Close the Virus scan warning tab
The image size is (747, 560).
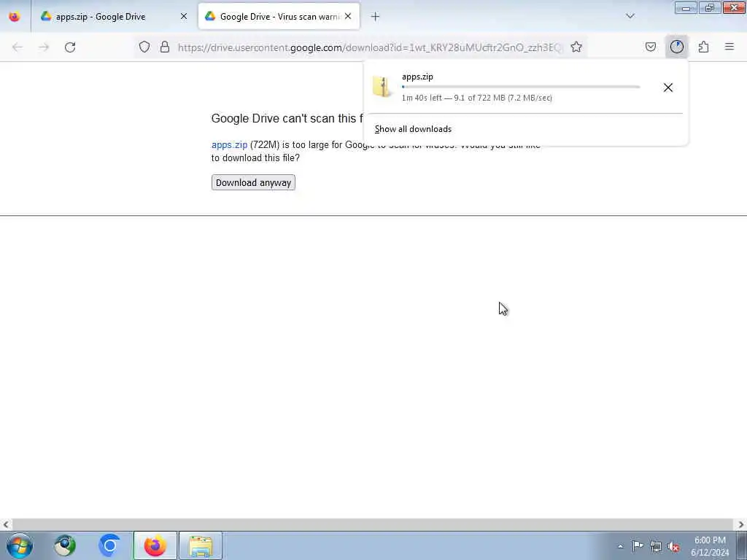coord(348,17)
